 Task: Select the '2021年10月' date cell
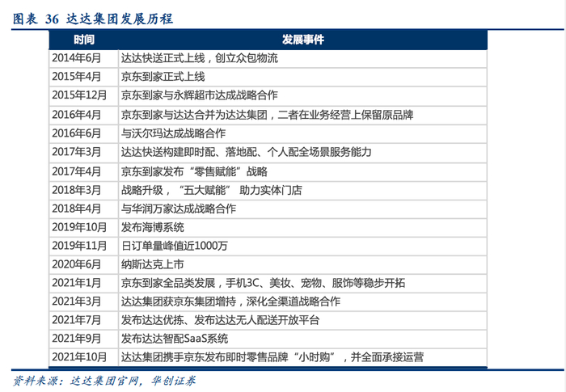point(84,357)
